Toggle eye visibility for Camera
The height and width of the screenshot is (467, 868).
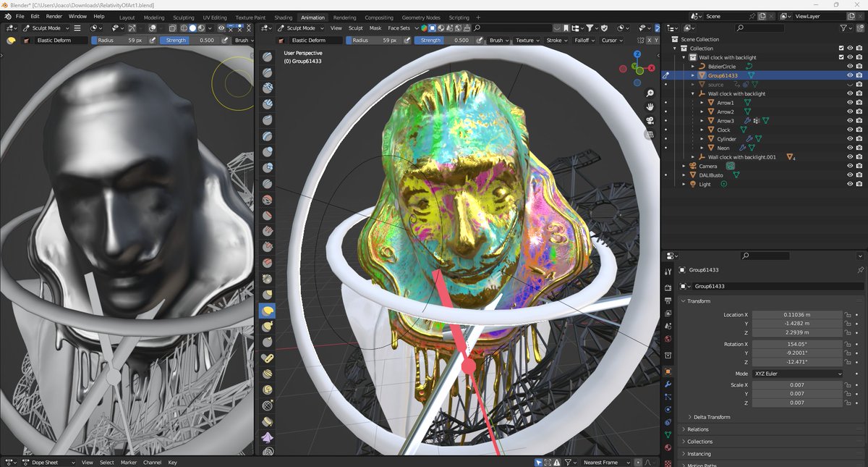pos(850,166)
